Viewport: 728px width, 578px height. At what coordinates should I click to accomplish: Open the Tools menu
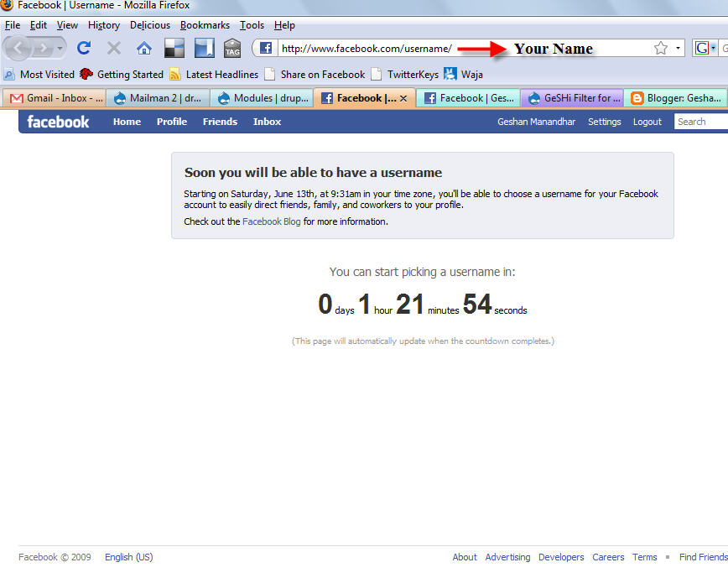252,25
